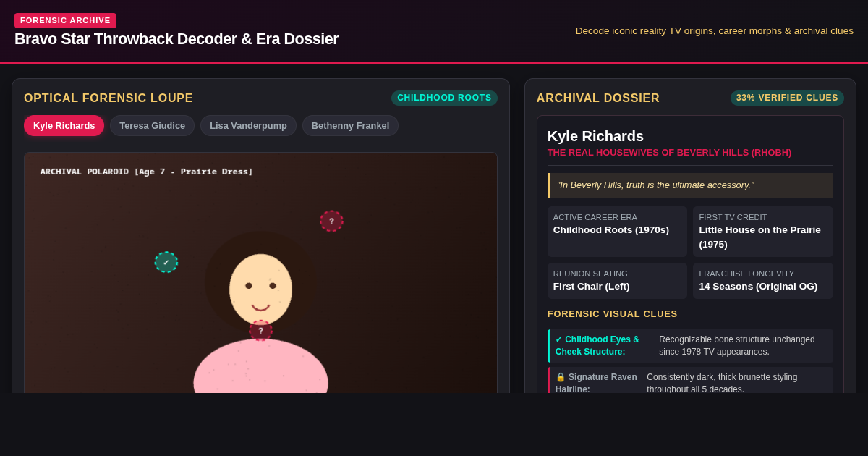Click the header tagline about decoding origins
The width and height of the screenshot is (868, 456).
715,31
